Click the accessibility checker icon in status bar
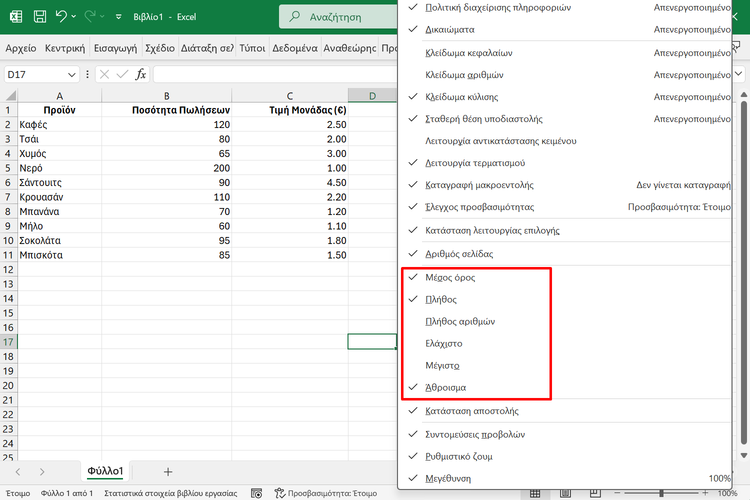750x500 pixels. point(282,493)
